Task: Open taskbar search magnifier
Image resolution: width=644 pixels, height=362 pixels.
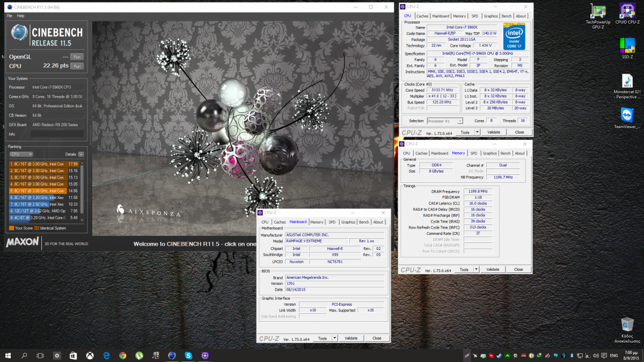Action: pos(24,356)
